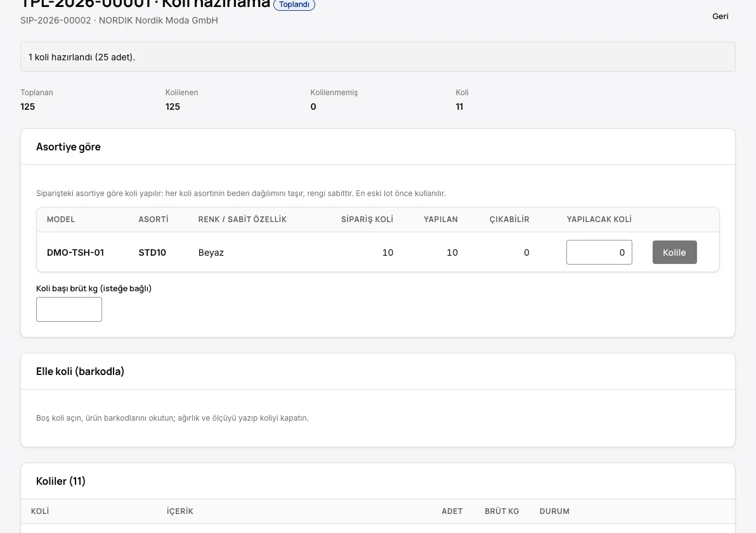The width and height of the screenshot is (756, 533).
Task: Click the İÇERİK column header in Koliler
Action: (180, 511)
